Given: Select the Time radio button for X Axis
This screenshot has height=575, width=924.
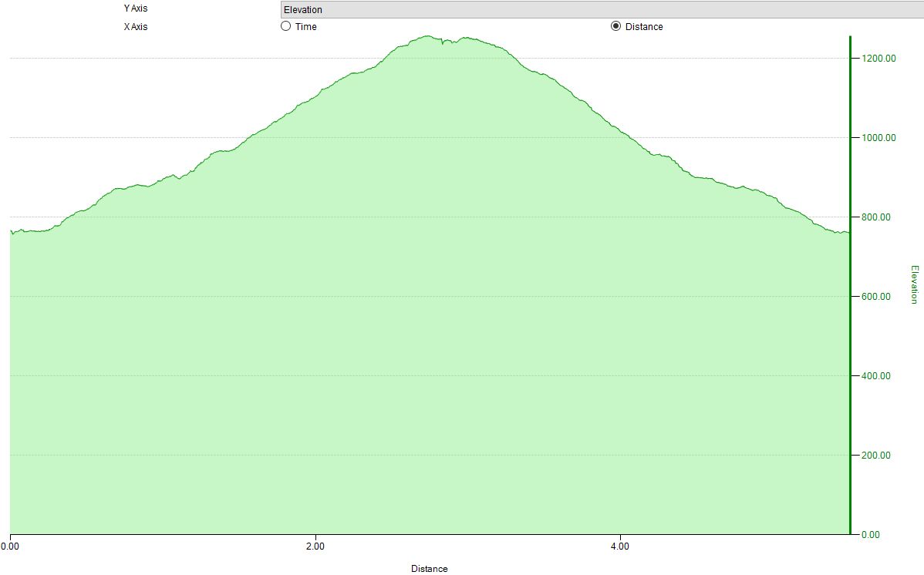Looking at the screenshot, I should pyautogui.click(x=286, y=26).
